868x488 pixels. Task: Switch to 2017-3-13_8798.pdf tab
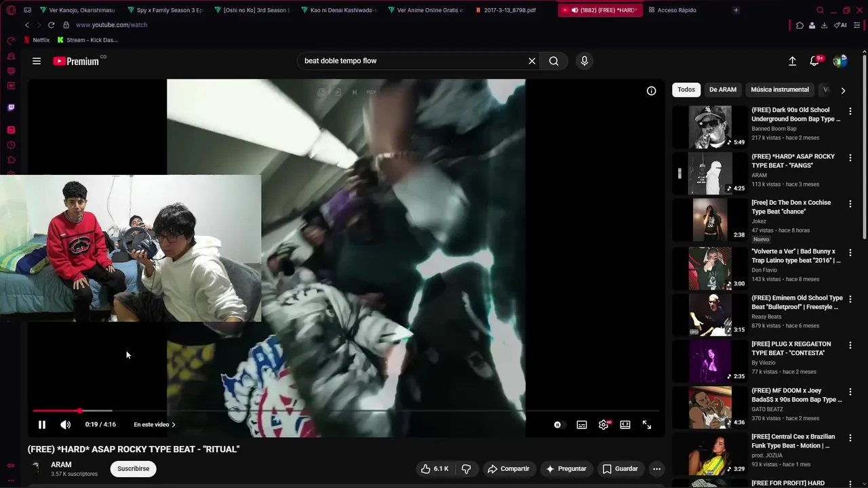[513, 10]
